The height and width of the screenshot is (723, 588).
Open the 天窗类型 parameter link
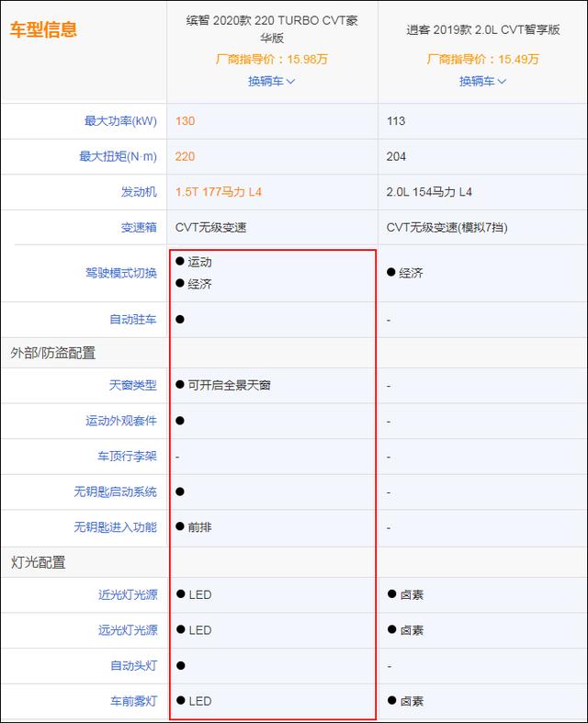133,385
